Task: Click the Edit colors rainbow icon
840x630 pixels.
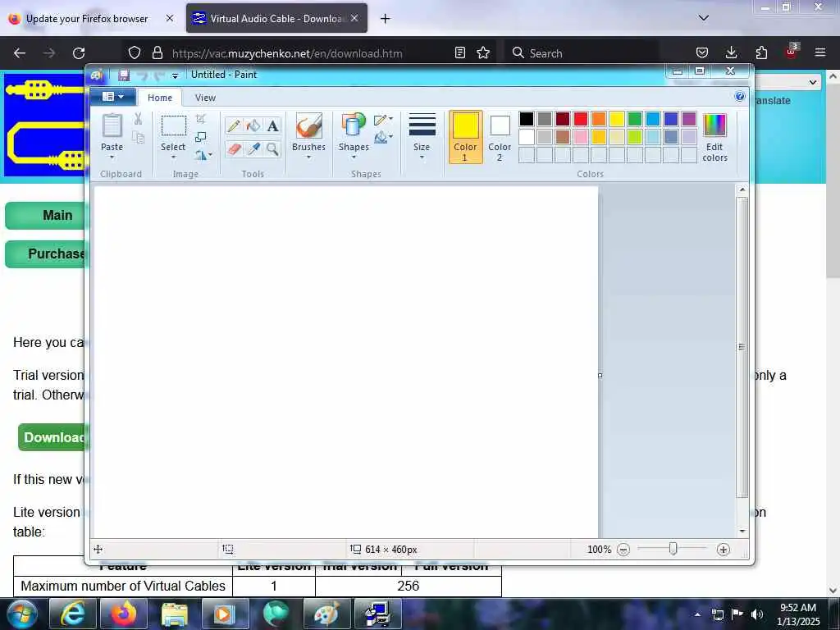Action: 714,126
